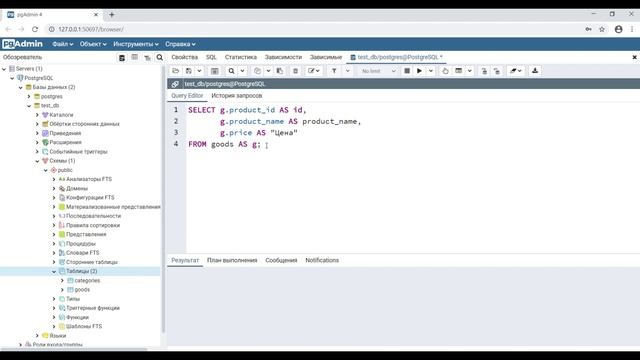This screenshot has width=640, height=360.
Task: Switch to the Зависимые tab
Action: pyautogui.click(x=326, y=57)
